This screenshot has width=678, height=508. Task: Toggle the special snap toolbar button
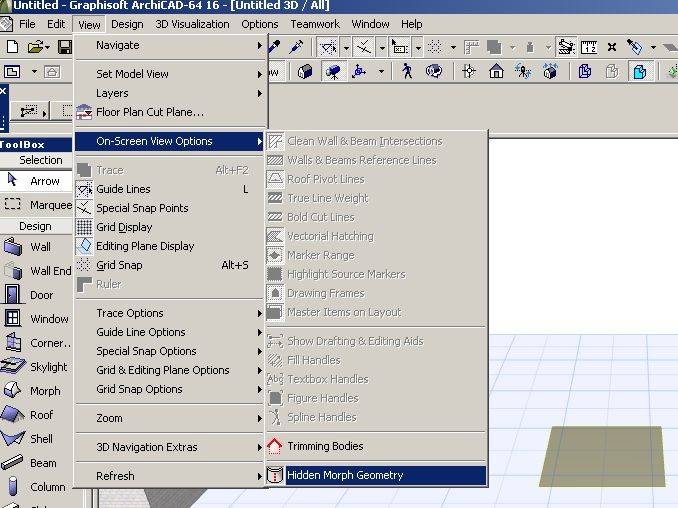364,47
